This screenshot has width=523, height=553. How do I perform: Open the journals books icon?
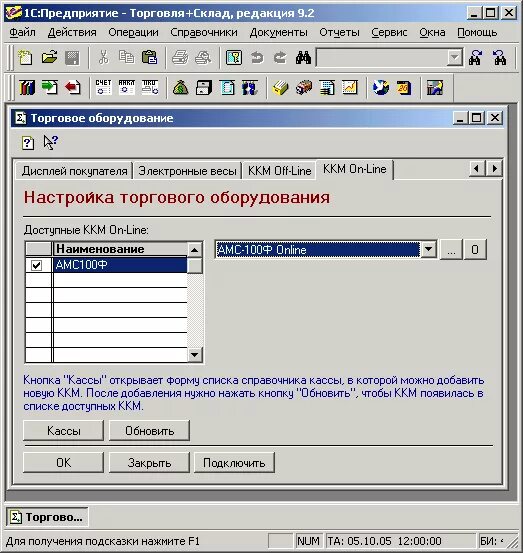[26, 87]
